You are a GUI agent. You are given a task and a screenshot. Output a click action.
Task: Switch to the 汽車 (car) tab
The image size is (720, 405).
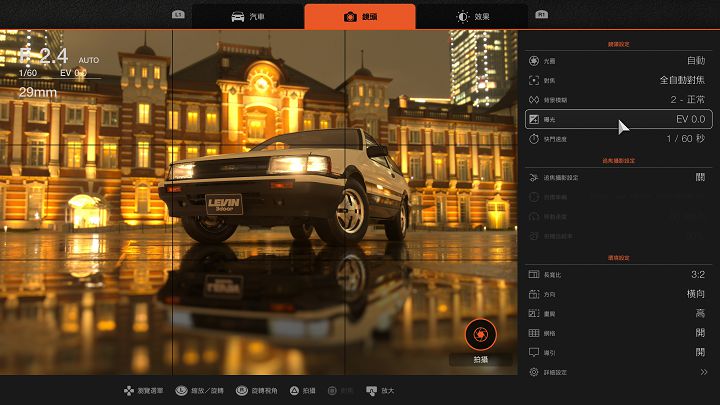(248, 17)
